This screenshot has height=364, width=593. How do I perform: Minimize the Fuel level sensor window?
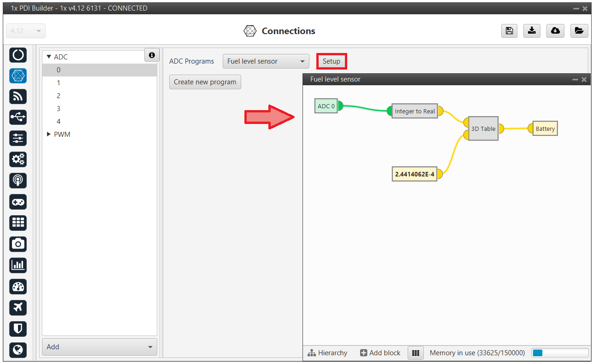575,80
